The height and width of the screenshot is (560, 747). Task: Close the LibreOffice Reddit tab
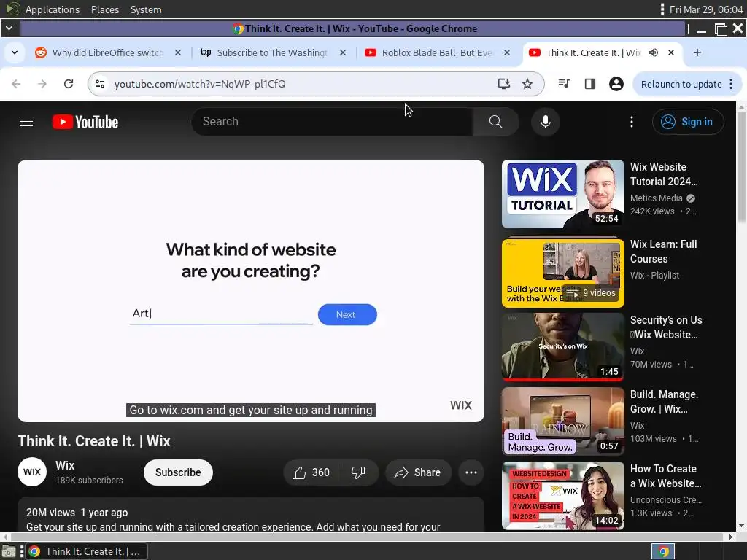(x=178, y=52)
